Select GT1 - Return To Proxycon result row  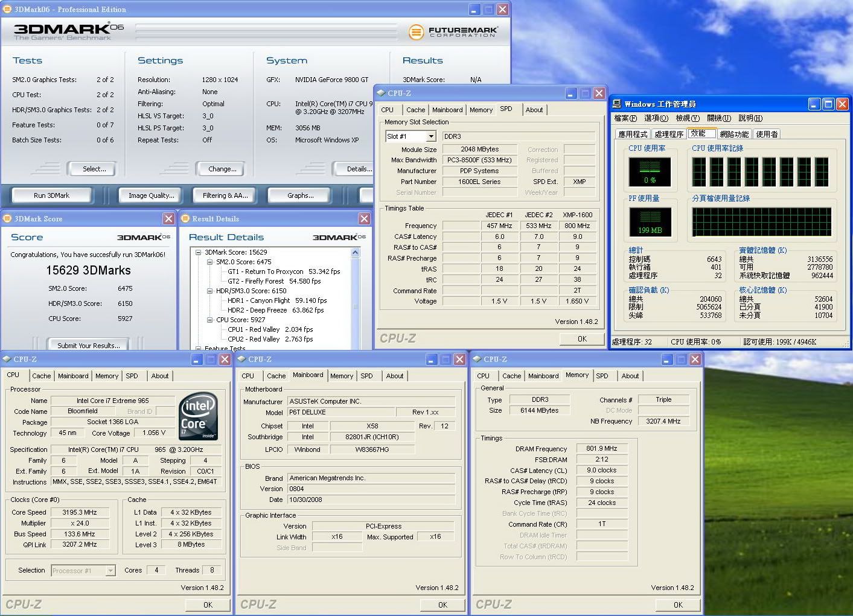[x=284, y=271]
